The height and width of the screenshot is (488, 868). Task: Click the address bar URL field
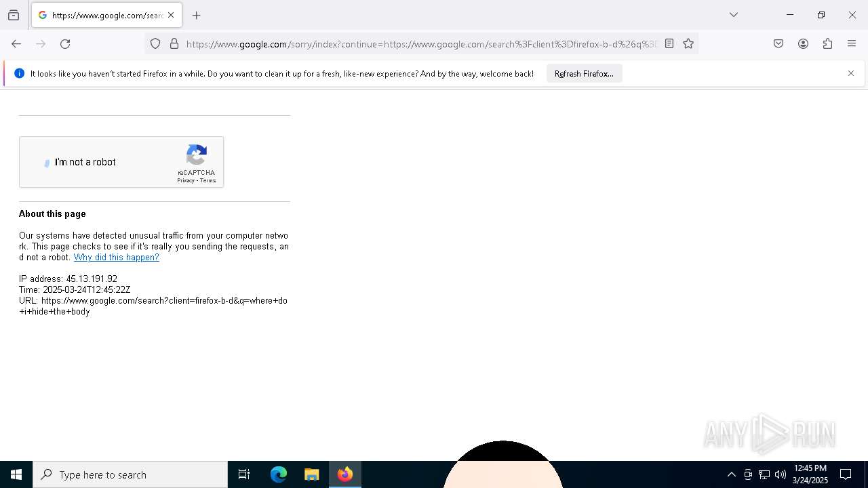pos(420,44)
